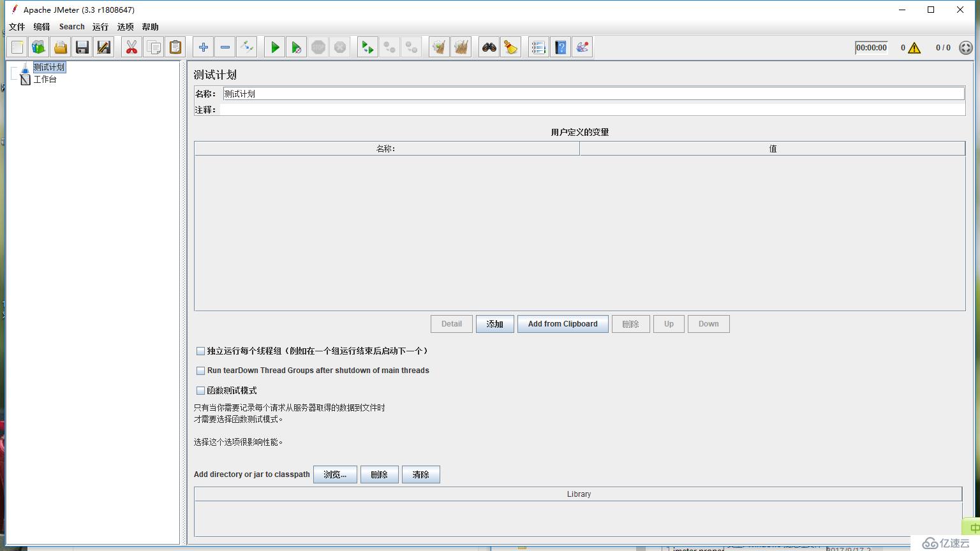Click the 浏览... classpath button

335,474
